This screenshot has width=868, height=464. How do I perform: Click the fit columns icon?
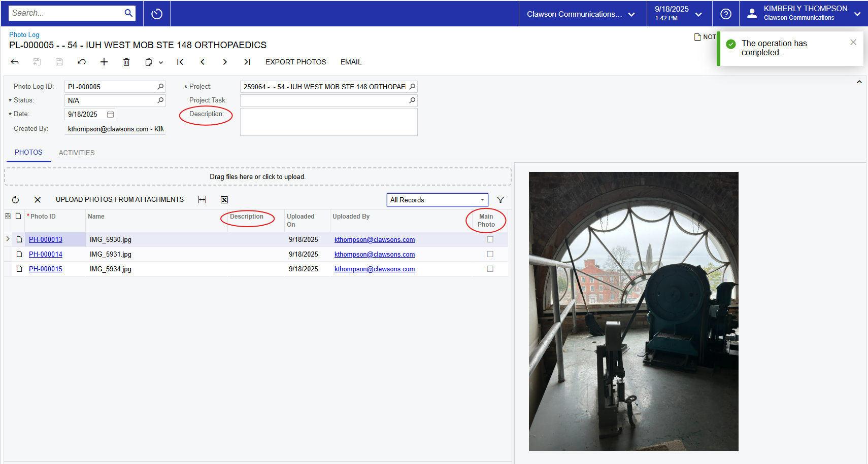pyautogui.click(x=202, y=200)
